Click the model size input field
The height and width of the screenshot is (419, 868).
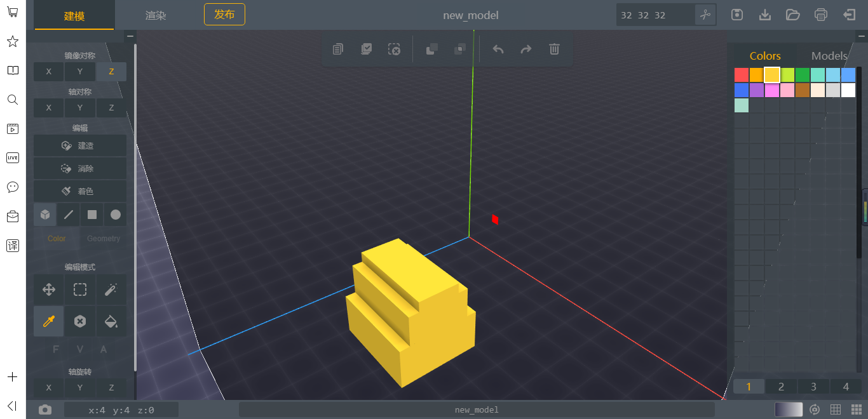click(655, 15)
